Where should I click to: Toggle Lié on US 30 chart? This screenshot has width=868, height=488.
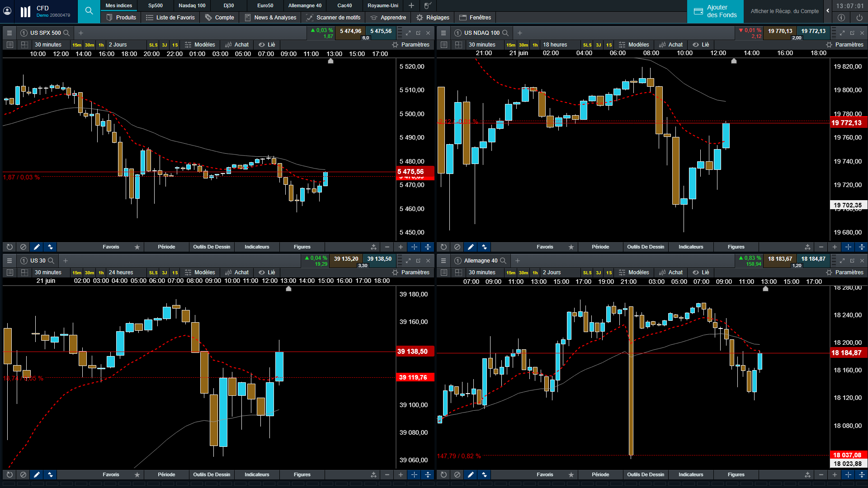(x=267, y=272)
